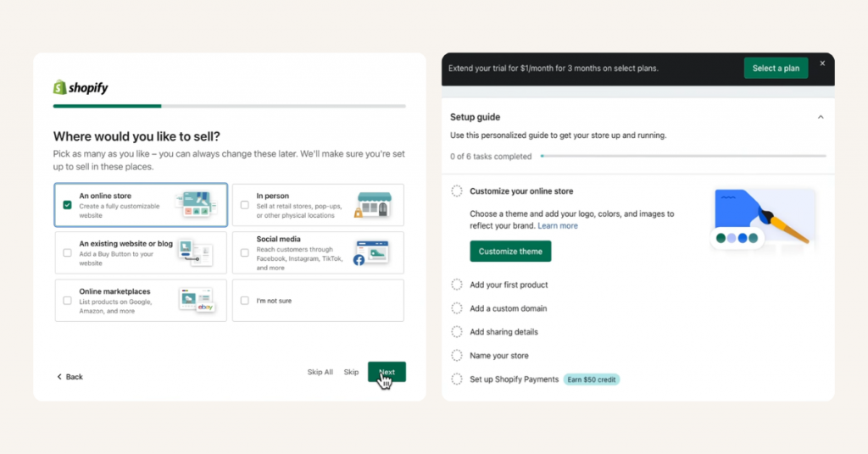Click Earn $50 credit badge

click(591, 379)
